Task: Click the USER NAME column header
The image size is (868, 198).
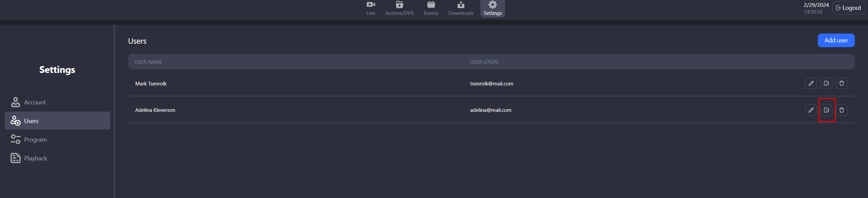Action: [149, 62]
